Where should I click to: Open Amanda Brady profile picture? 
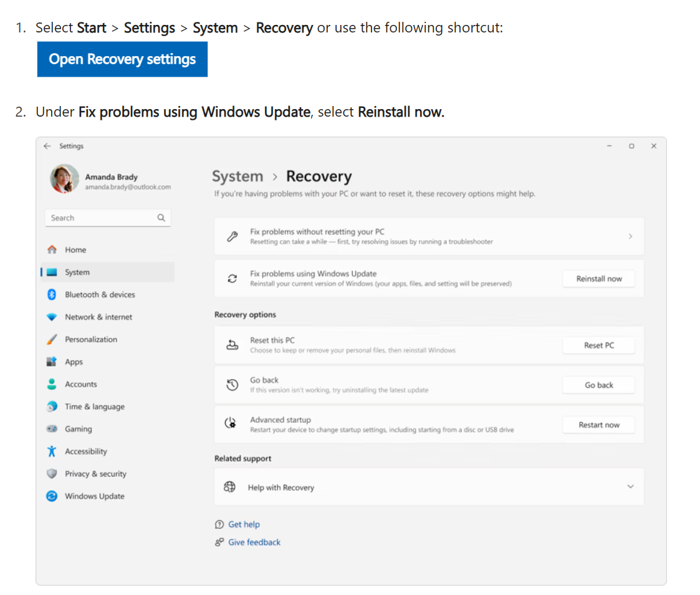(x=64, y=178)
